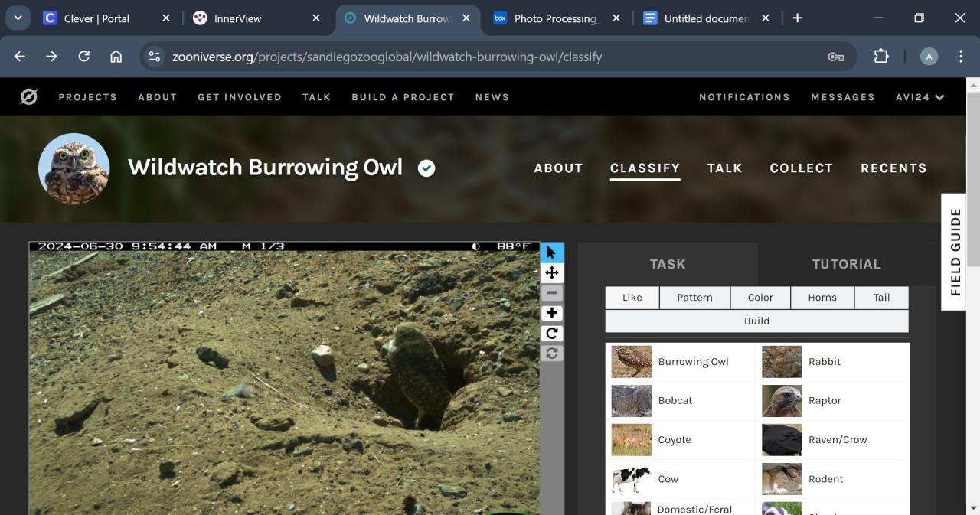Click the verified checkmark badge beside project title
This screenshot has height=515, width=980.
tap(426, 168)
